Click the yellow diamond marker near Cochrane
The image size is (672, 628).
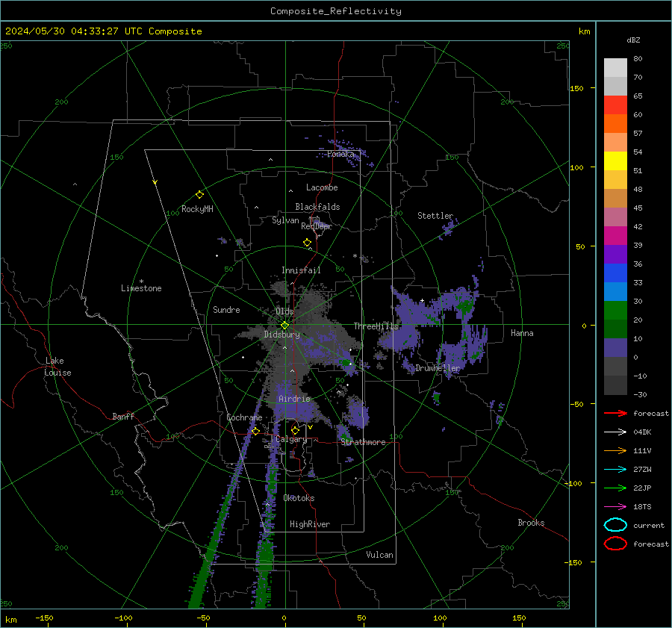click(x=255, y=431)
